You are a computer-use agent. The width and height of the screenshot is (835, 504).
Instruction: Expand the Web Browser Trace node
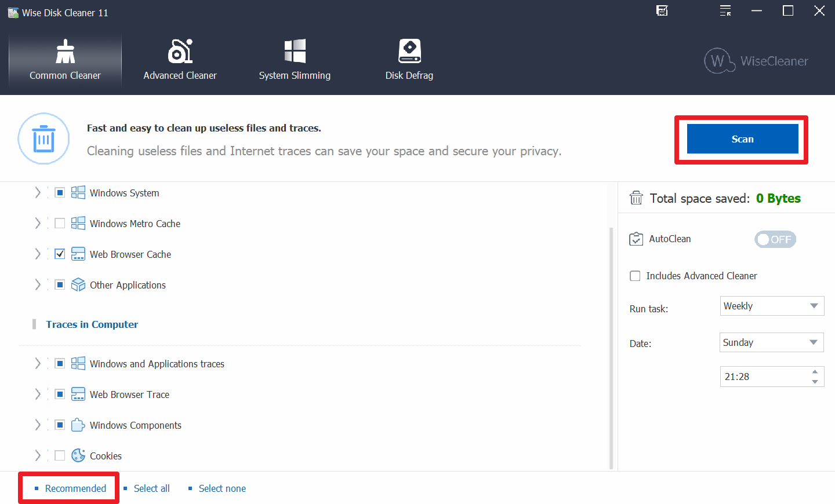coord(38,394)
